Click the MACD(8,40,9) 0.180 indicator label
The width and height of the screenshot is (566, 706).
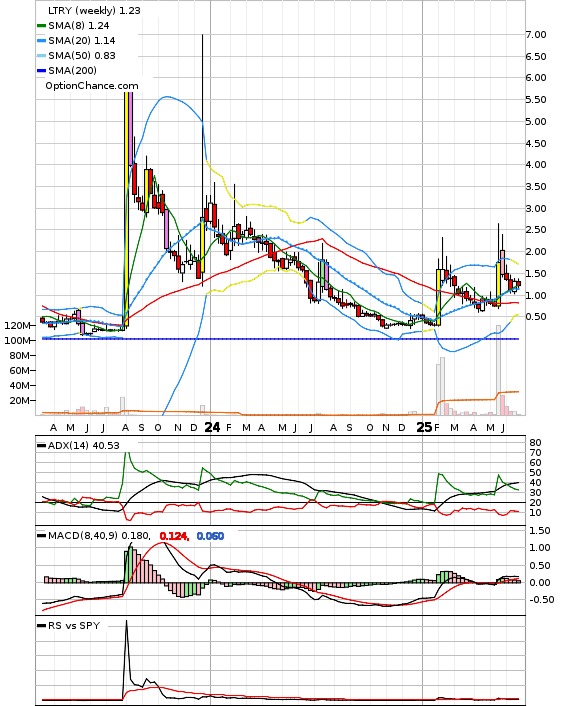[x=99, y=536]
